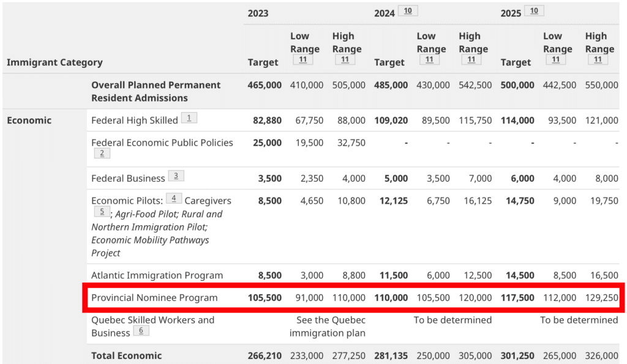Viewport: 627px width, 364px height.
Task: Open footnote 6 beside Quebec Skilled Workers
Action: click(x=141, y=331)
